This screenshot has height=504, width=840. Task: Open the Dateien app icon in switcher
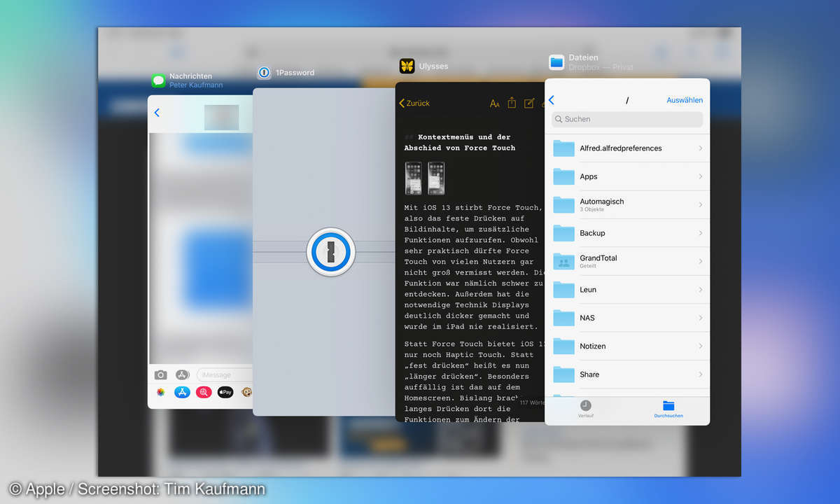click(x=556, y=62)
